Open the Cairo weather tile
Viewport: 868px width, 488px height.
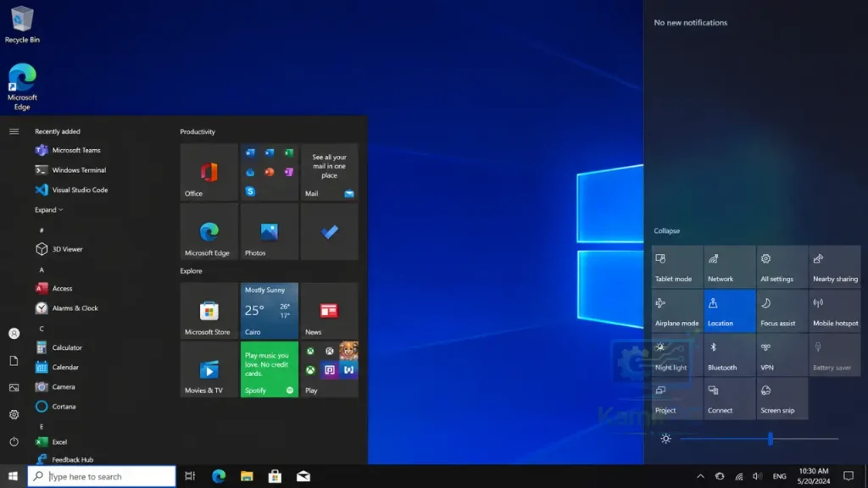(x=269, y=311)
